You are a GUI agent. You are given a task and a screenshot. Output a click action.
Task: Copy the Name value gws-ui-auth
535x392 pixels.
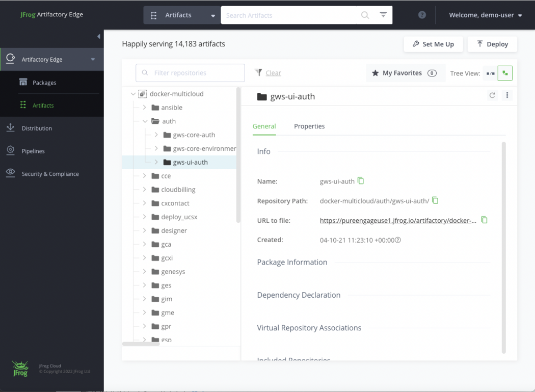(x=361, y=180)
